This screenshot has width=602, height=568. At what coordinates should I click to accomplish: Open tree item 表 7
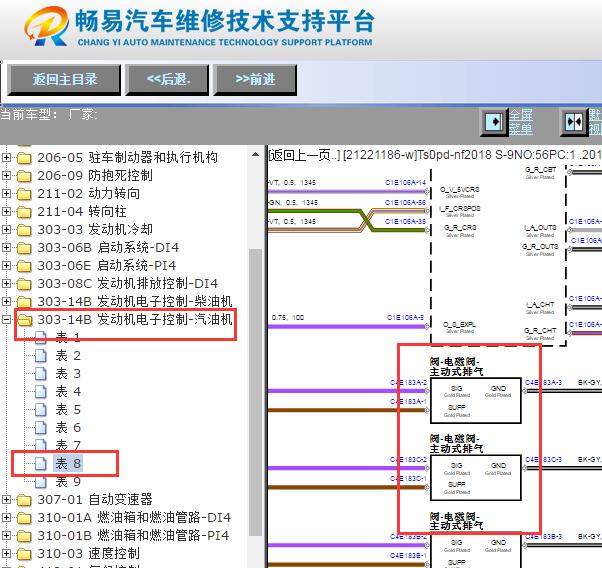point(68,445)
